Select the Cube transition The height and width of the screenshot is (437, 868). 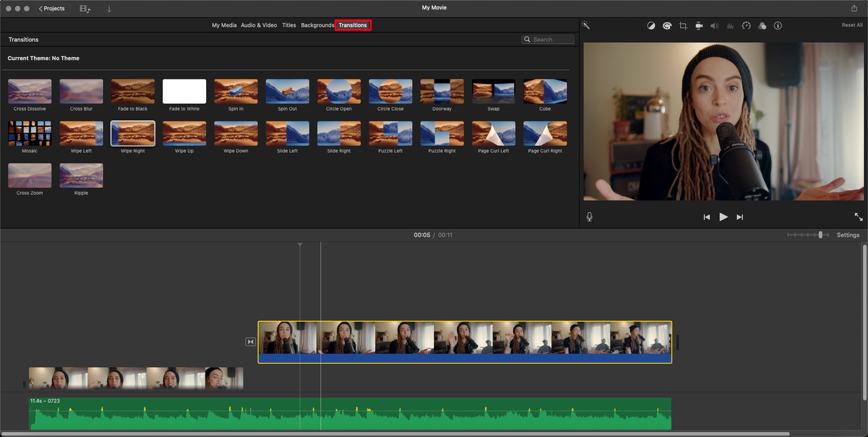(x=545, y=91)
